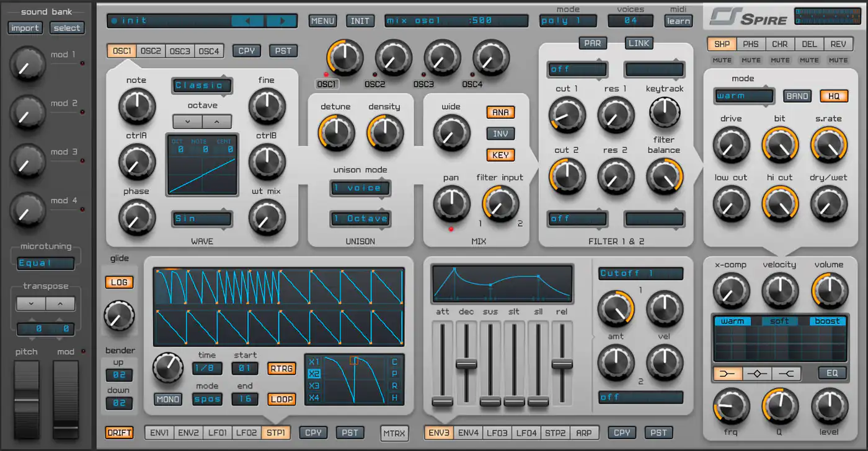Toggle the DRIFT button
Viewport: 868px width, 451px height.
(x=119, y=433)
